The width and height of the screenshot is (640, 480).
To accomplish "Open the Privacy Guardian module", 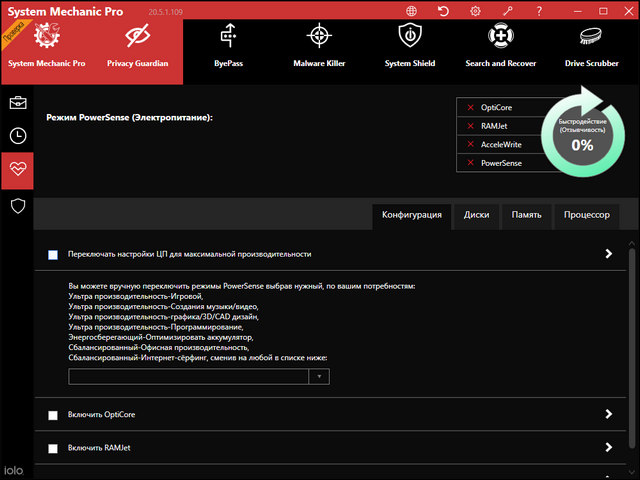I will tap(137, 45).
